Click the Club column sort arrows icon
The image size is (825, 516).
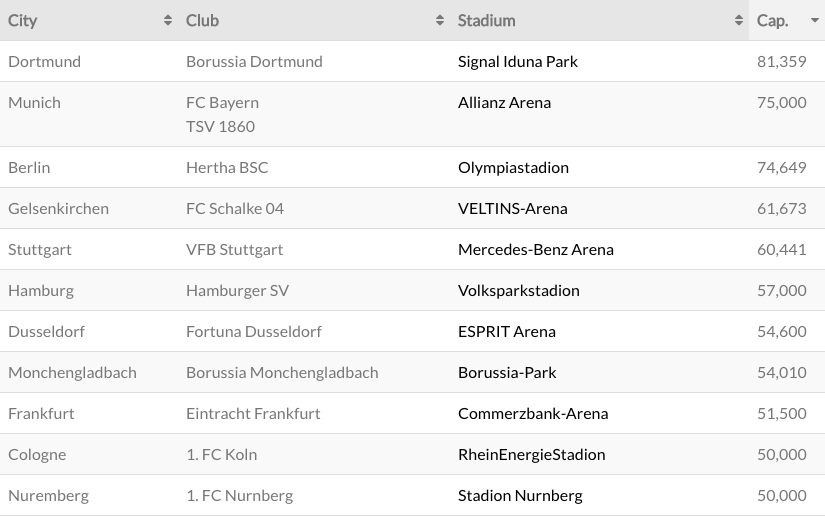[440, 21]
